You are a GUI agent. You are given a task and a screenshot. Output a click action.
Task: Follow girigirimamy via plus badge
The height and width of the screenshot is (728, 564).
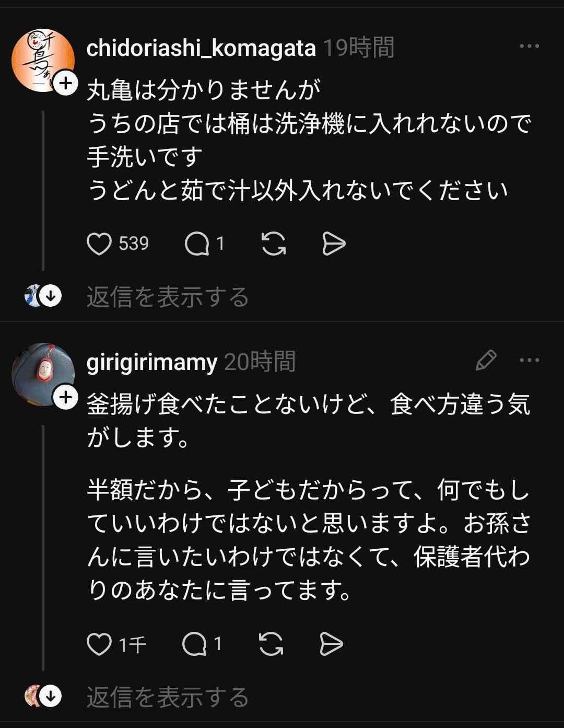tap(66, 398)
